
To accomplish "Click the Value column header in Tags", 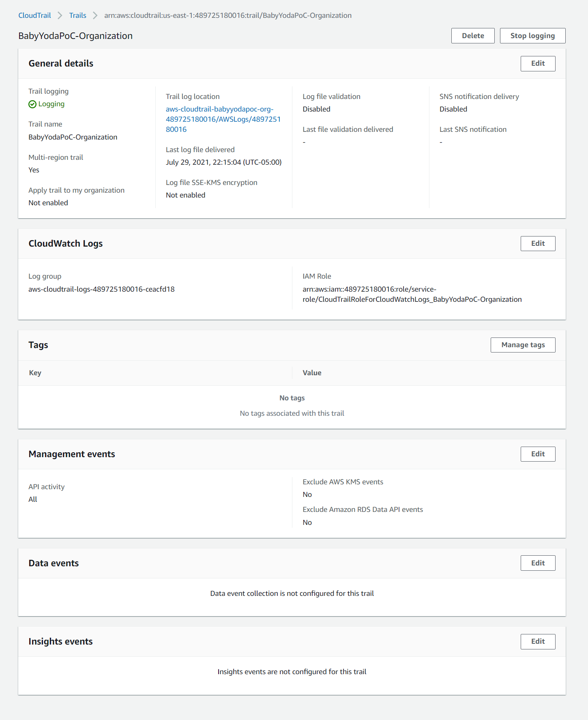I will tap(312, 373).
